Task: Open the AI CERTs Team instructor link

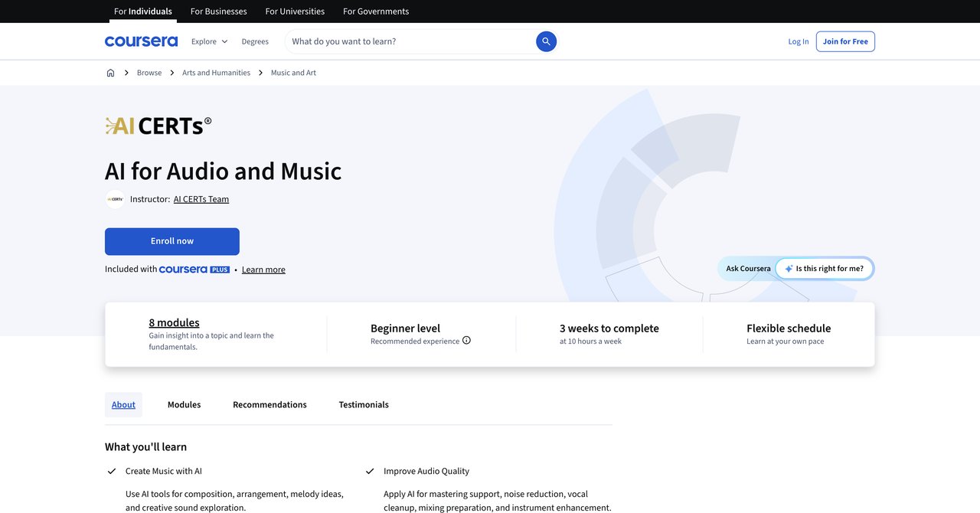Action: [x=201, y=199]
